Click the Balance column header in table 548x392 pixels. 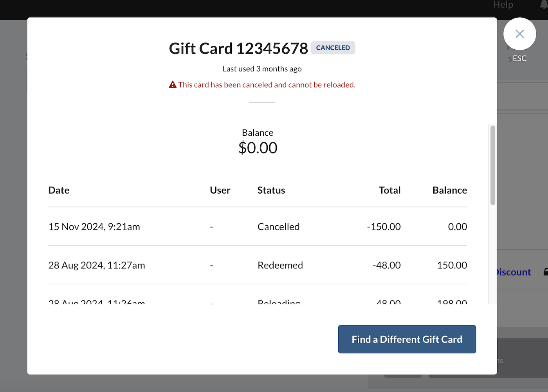450,190
